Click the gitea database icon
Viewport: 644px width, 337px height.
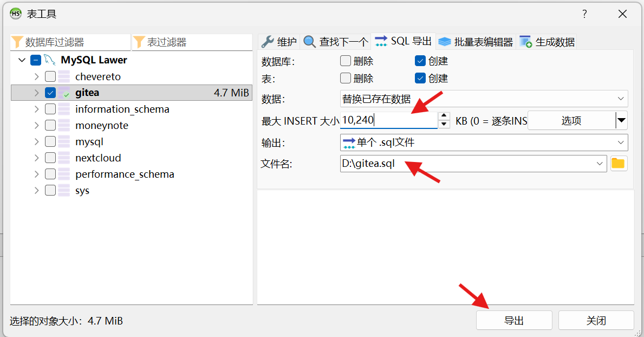tap(64, 93)
